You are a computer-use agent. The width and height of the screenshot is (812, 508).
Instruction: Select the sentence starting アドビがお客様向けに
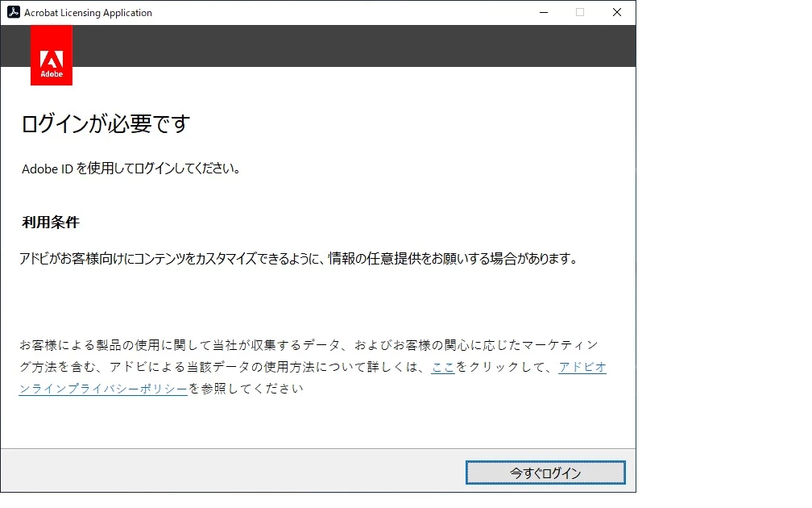click(298, 258)
